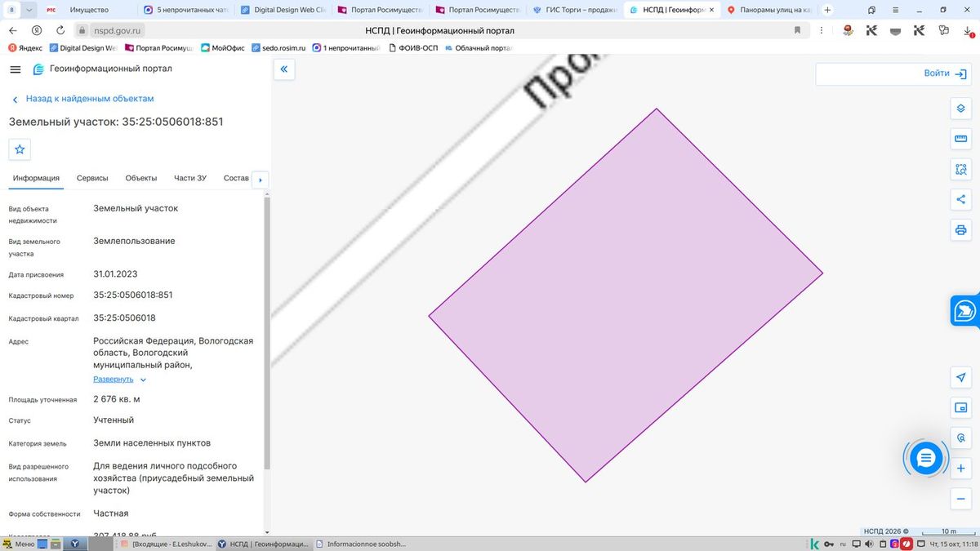Collapse the side panel with double-chevron button

(x=284, y=69)
